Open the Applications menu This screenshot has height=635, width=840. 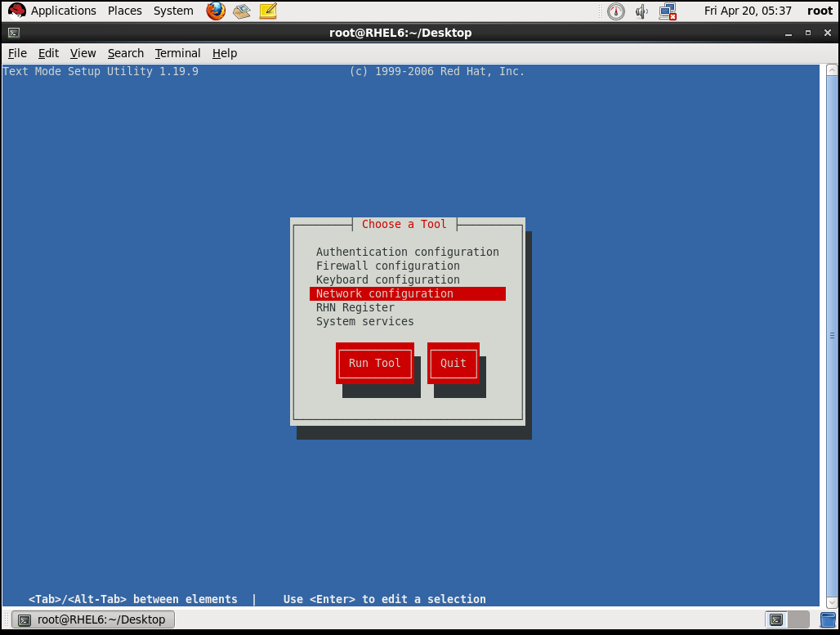63,11
